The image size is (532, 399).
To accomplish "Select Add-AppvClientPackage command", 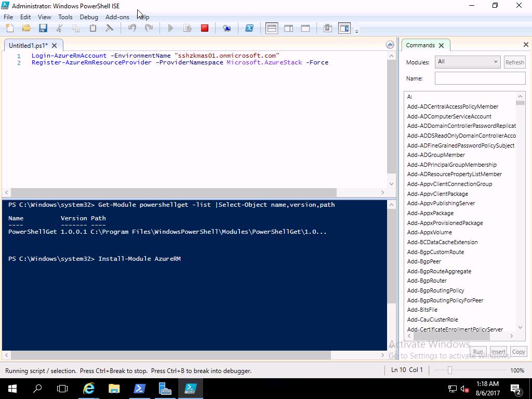I will [x=437, y=194].
